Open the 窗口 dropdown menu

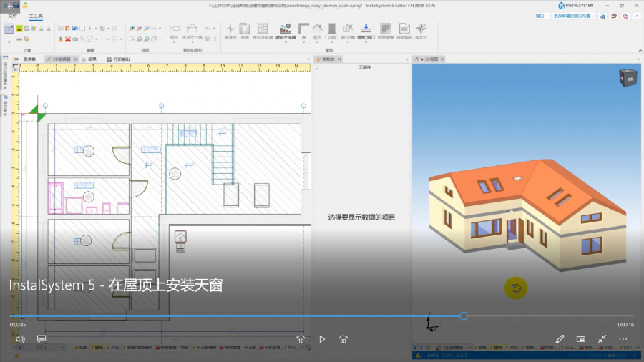(542, 15)
